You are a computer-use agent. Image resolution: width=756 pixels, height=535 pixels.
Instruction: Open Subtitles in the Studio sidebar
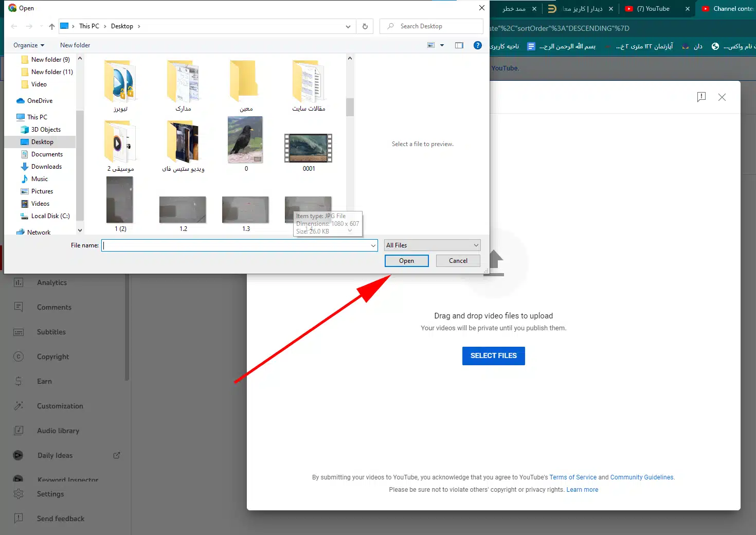tap(51, 332)
